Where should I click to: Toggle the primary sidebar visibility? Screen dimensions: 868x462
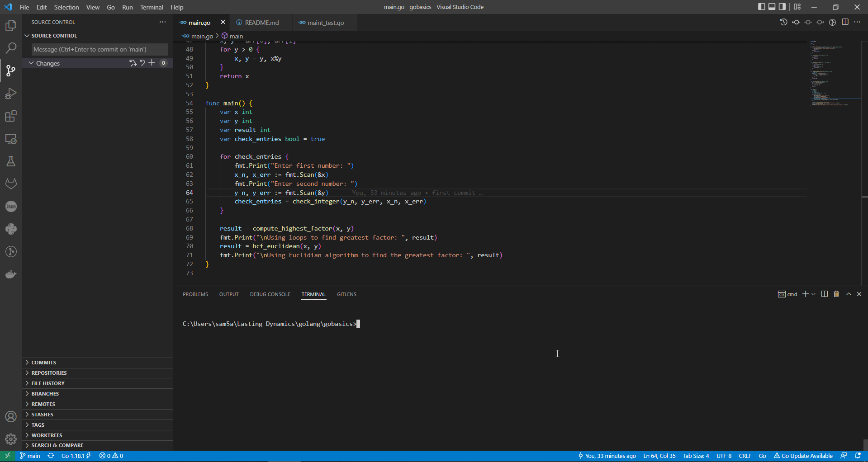point(762,6)
